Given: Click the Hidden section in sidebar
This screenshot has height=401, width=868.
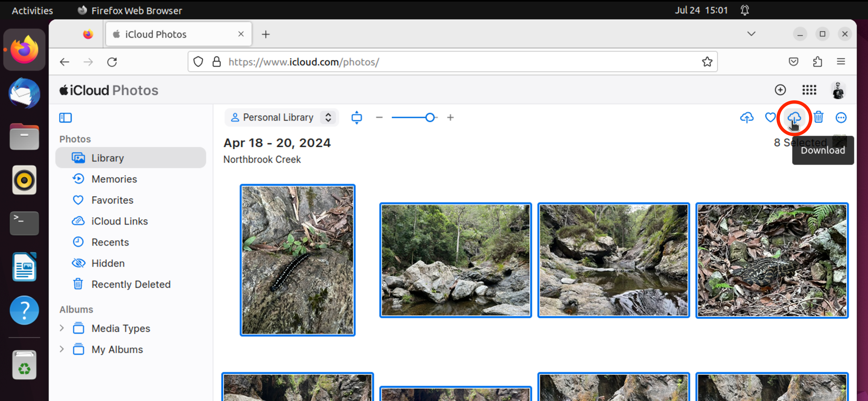Looking at the screenshot, I should click(x=108, y=263).
